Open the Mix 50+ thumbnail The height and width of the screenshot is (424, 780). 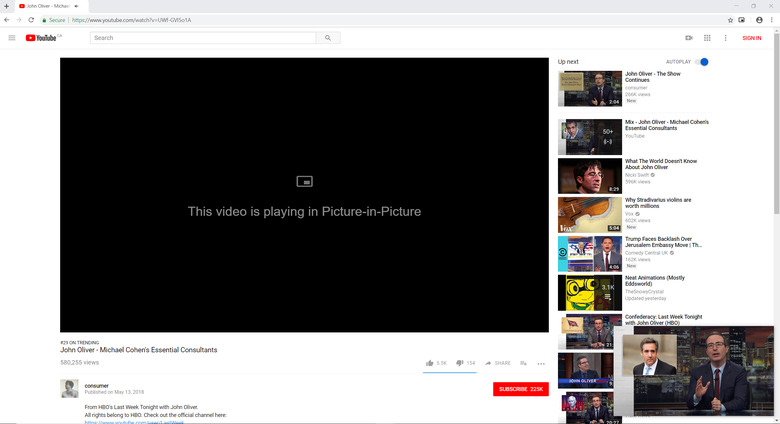point(589,137)
